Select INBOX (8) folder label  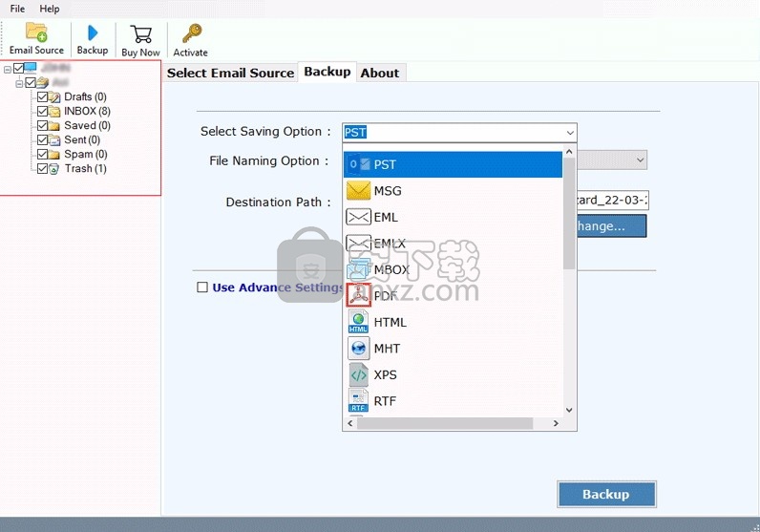87,111
